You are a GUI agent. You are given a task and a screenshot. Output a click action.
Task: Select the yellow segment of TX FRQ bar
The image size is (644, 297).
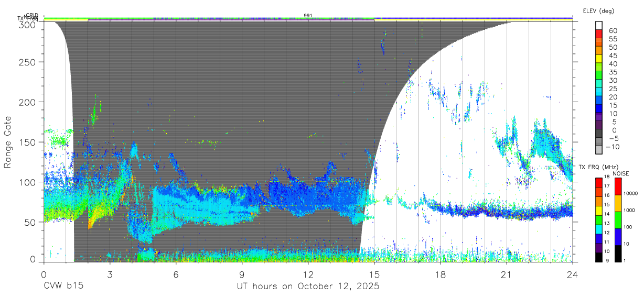click(x=599, y=211)
